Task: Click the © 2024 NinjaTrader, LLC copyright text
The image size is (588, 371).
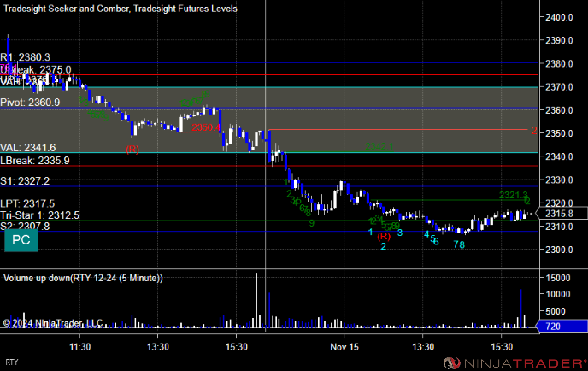Action: [53, 323]
